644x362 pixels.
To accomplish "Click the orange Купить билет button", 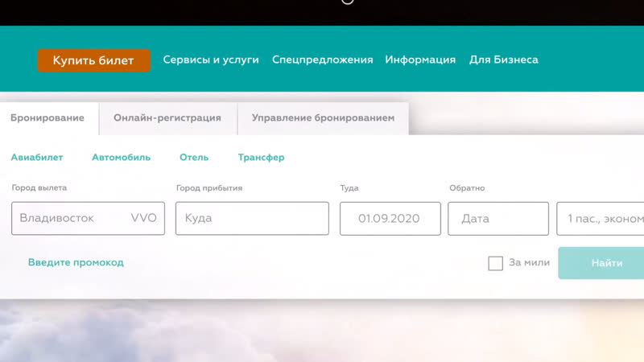I will [93, 60].
